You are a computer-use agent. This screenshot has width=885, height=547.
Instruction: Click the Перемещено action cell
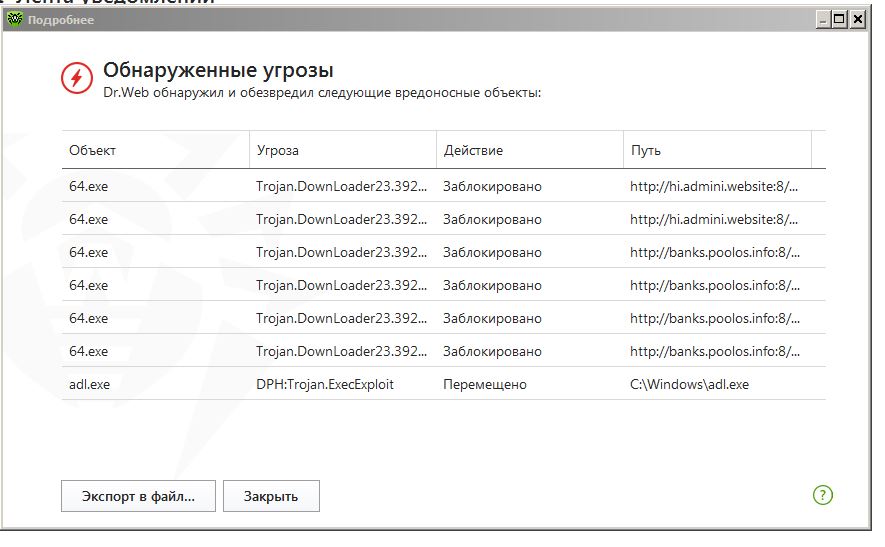tap(484, 384)
